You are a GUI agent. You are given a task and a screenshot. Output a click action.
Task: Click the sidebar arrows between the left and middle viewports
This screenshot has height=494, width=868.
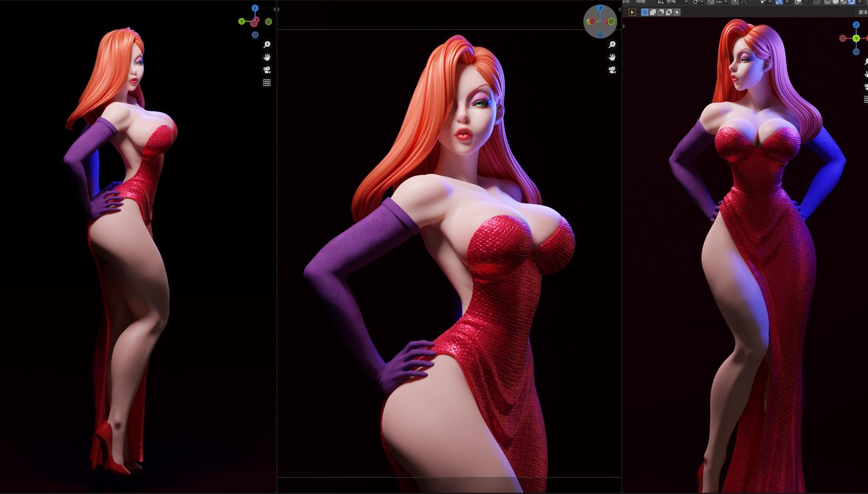click(276, 9)
